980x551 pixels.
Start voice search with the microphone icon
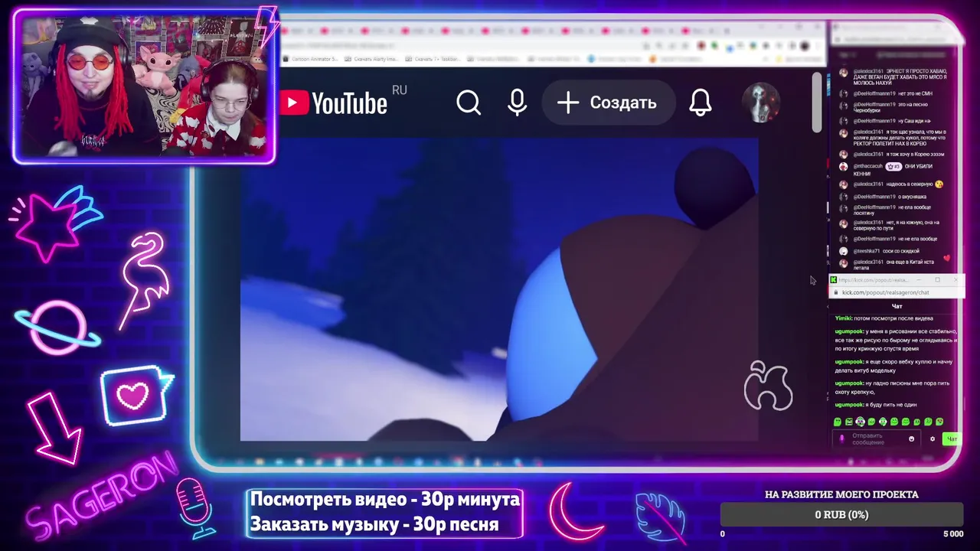pyautogui.click(x=518, y=103)
